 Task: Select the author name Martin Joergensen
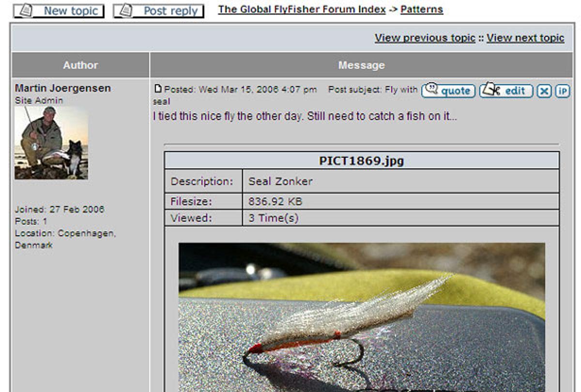pyautogui.click(x=62, y=88)
